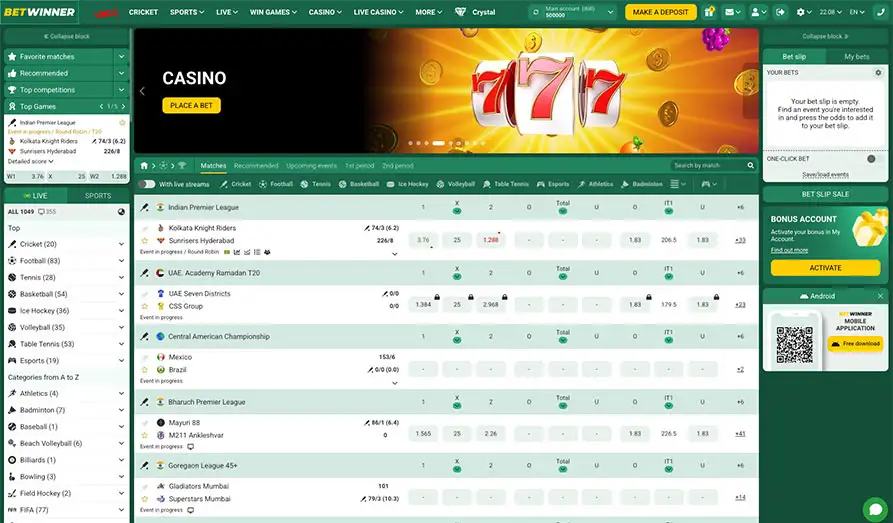Open Detailed score dropdown
The height and width of the screenshot is (523, 893).
[x=30, y=161]
